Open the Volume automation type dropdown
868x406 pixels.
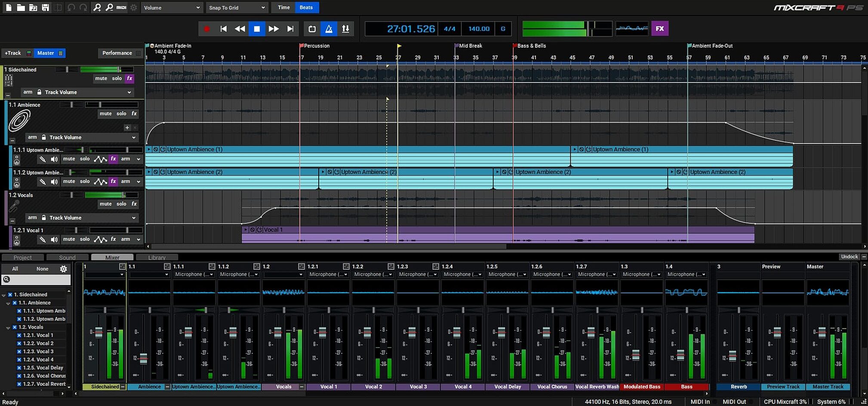171,7
